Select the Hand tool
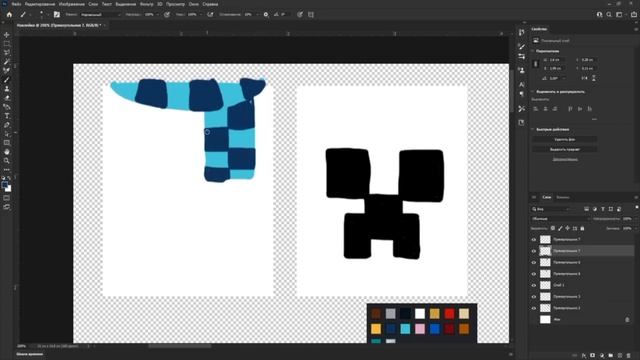Viewport: 640px width, 360px height. point(7,152)
